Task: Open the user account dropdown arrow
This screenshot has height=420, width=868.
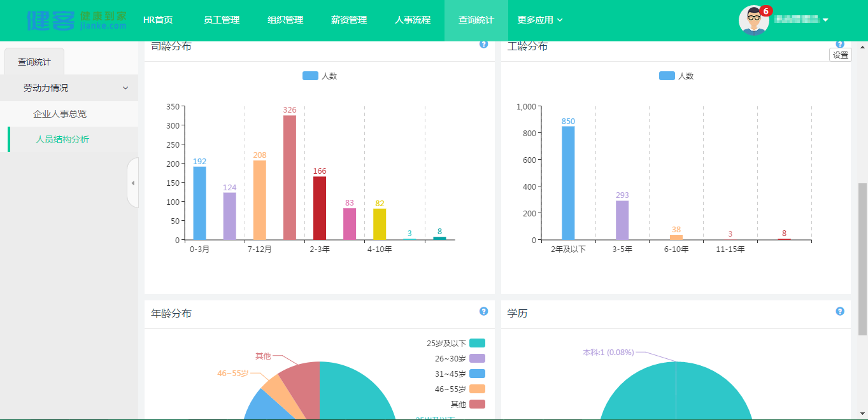Action: click(825, 20)
